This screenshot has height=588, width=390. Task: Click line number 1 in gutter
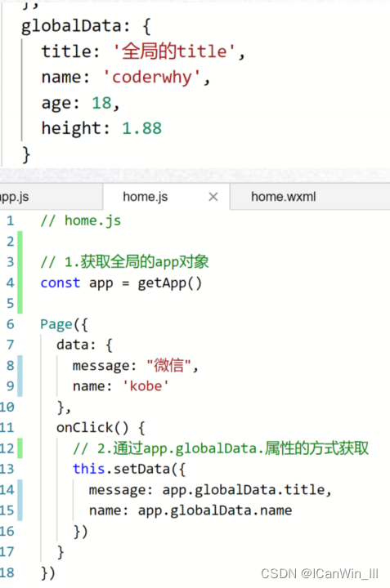coord(10,220)
